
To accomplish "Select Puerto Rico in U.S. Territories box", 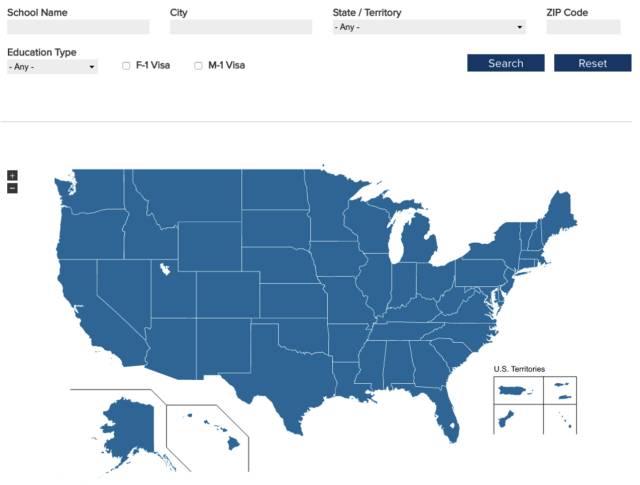I will pyautogui.click(x=513, y=391).
